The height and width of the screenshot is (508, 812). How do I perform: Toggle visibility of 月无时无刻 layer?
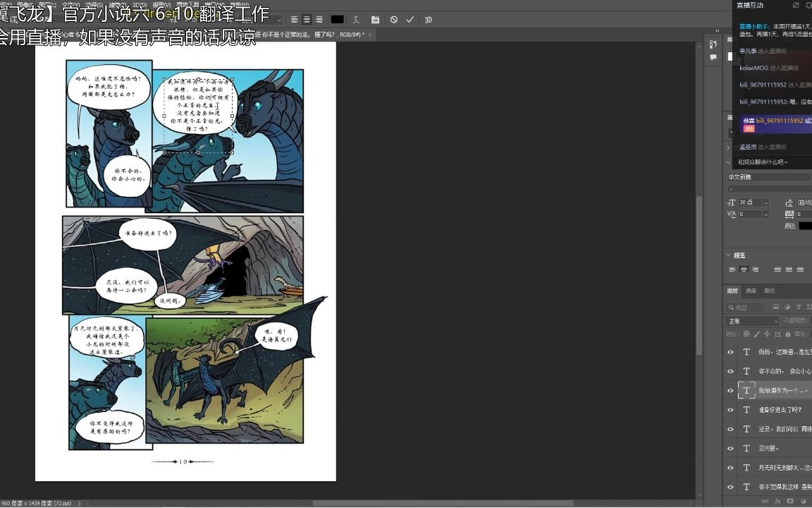pyautogui.click(x=731, y=468)
